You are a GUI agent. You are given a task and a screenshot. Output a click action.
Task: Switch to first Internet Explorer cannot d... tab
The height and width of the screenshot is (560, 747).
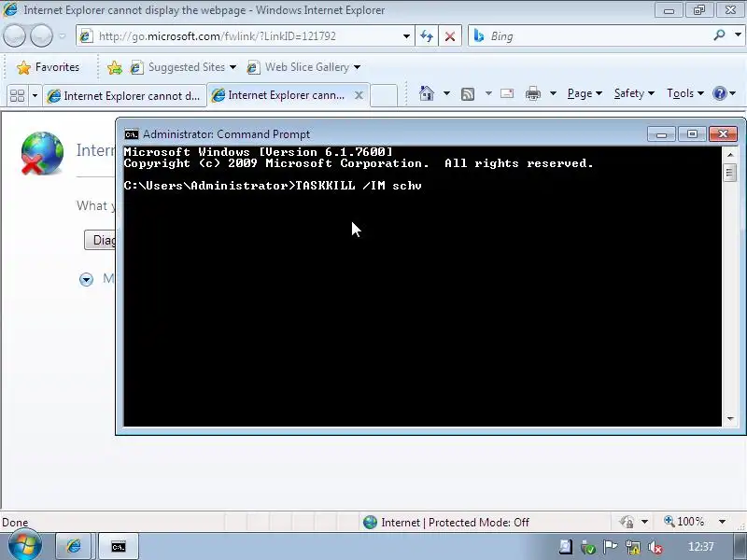[125, 96]
